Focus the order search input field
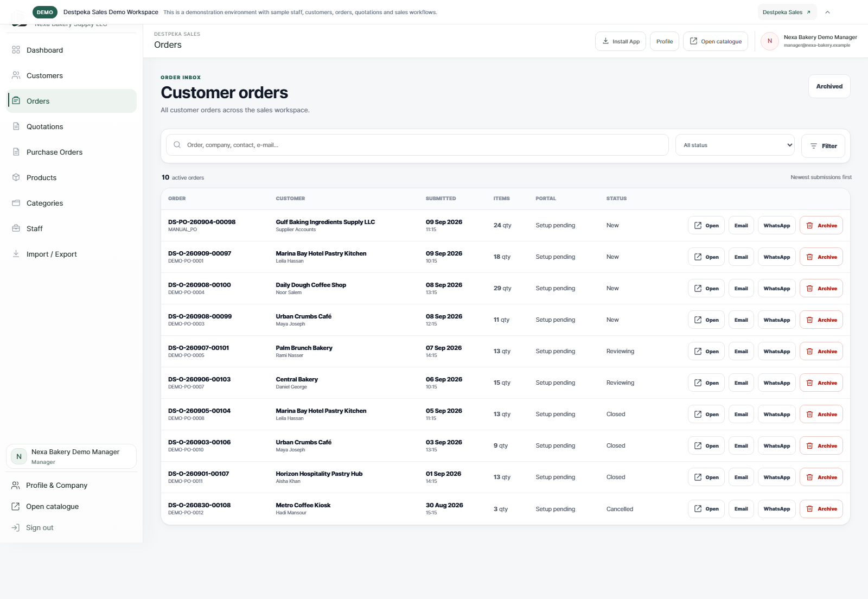 (x=417, y=145)
